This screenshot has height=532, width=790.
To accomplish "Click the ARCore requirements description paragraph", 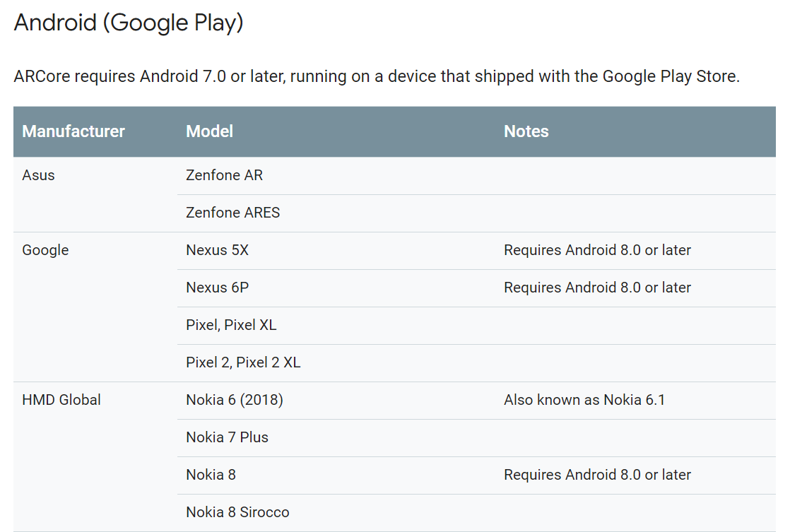I will [377, 76].
